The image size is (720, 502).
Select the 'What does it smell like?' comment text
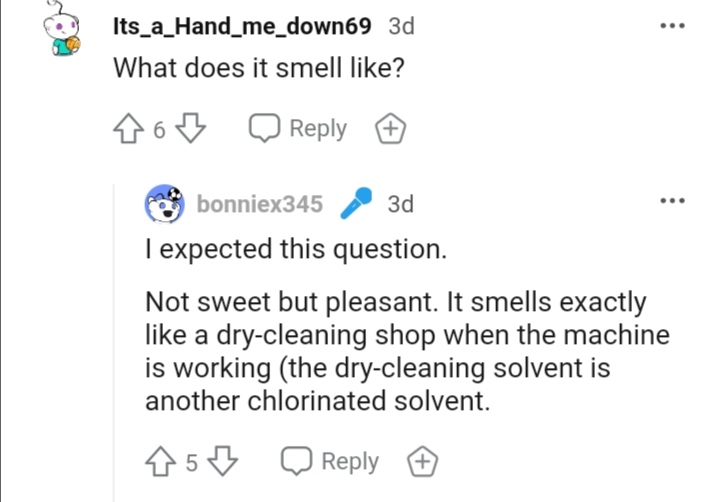[259, 68]
